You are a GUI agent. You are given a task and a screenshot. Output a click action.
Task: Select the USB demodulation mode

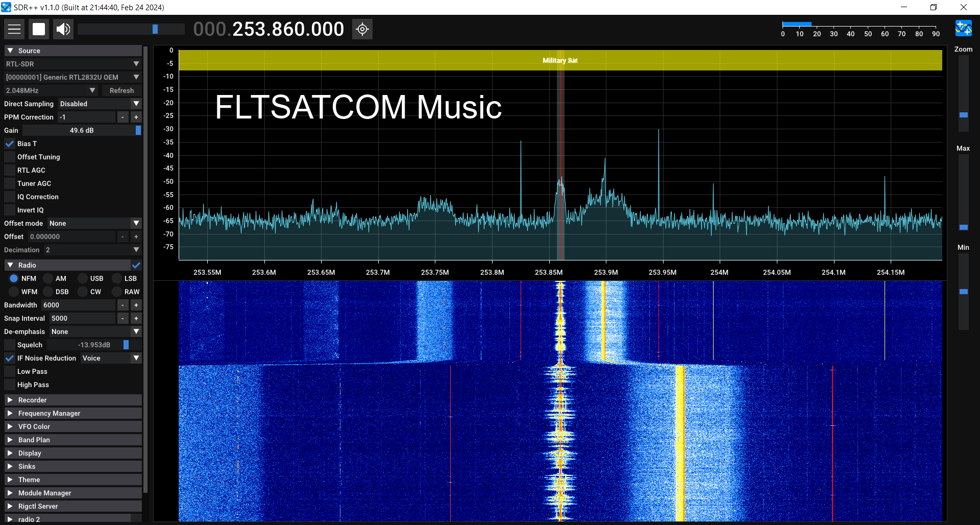83,278
